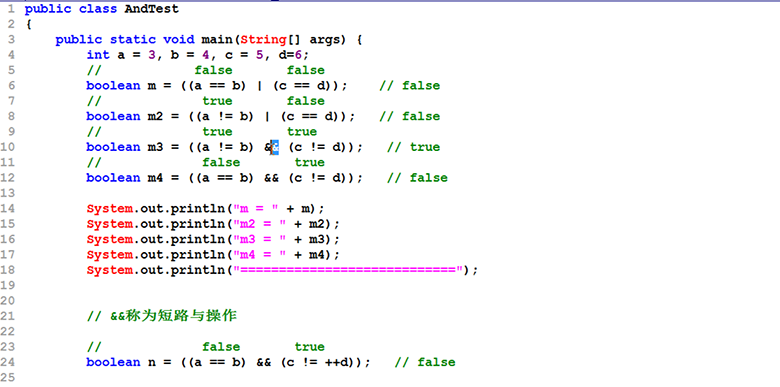Click variable "m3" in line 10 declaration

coord(156,147)
